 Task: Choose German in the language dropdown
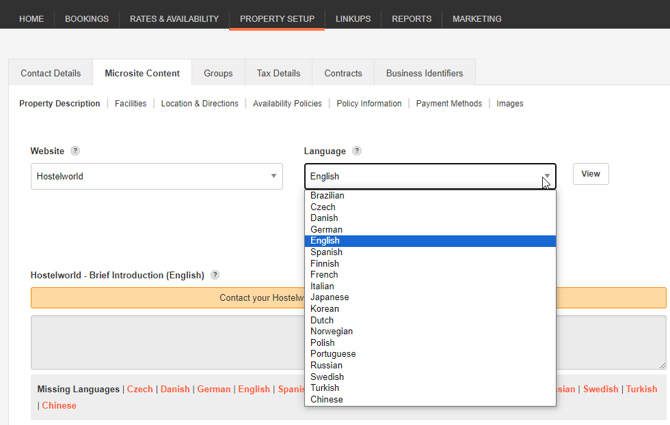(x=326, y=229)
